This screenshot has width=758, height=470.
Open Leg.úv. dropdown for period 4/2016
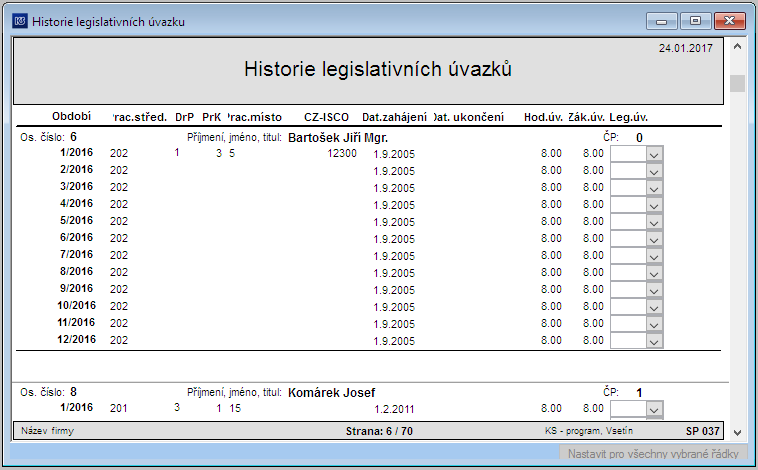[654, 206]
